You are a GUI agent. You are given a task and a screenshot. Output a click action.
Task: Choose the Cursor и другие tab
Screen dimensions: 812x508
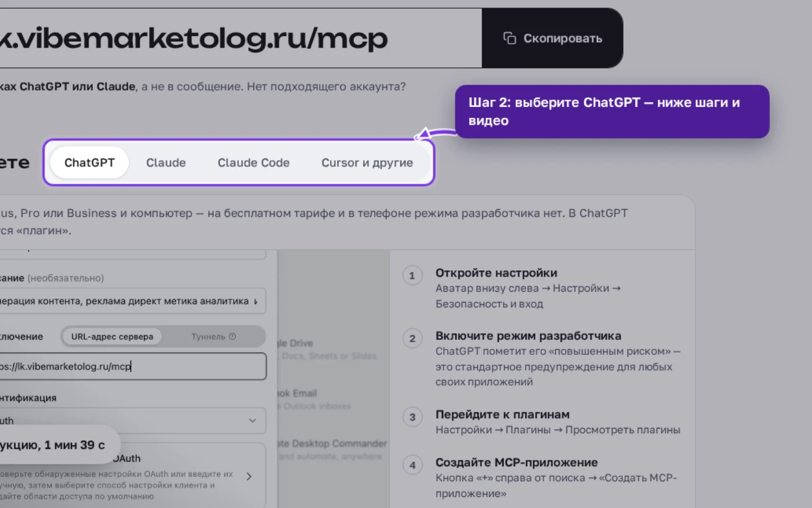(367, 162)
